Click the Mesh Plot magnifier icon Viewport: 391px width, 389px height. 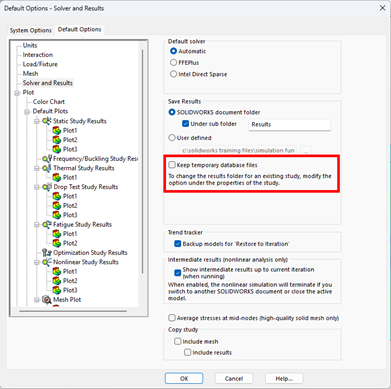(47, 300)
